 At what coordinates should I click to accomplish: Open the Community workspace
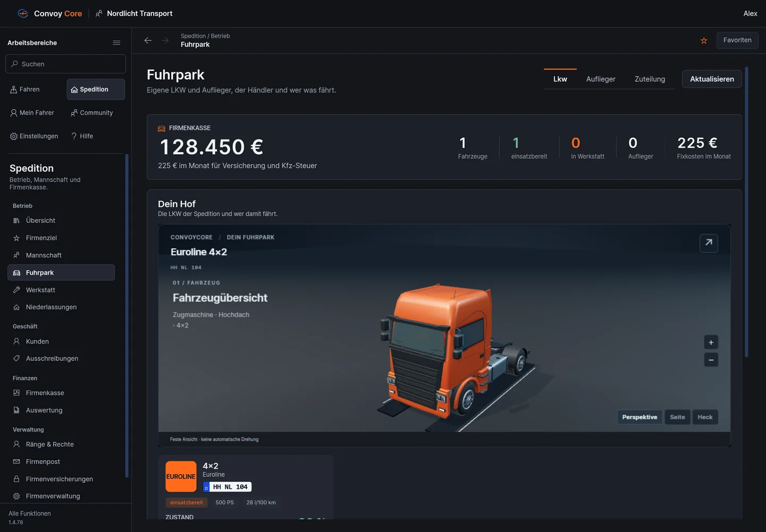(x=96, y=113)
